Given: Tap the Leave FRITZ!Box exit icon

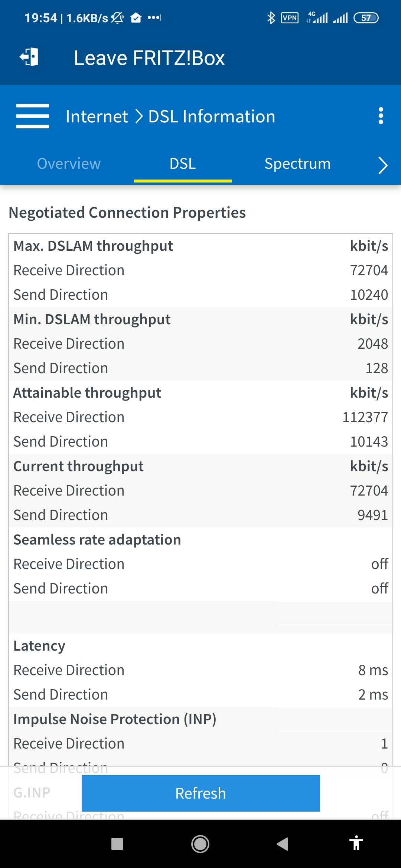Looking at the screenshot, I should click(29, 57).
